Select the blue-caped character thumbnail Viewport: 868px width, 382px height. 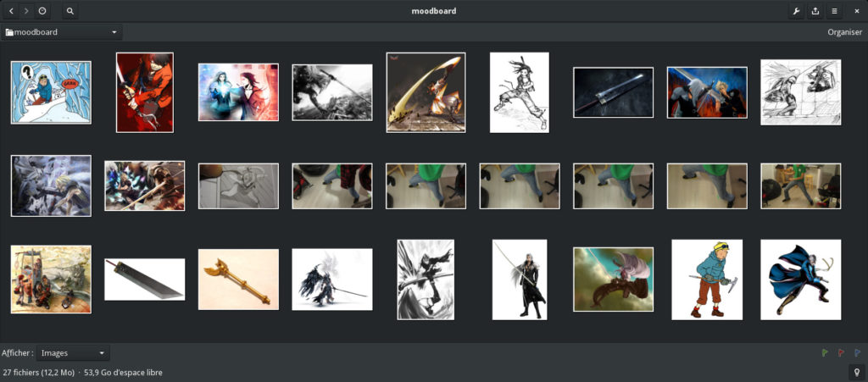(800, 280)
